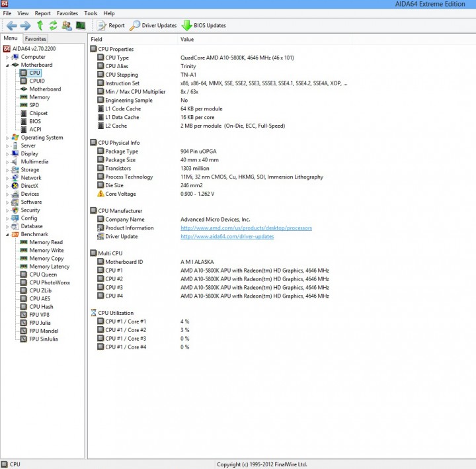Select the Database tree item
Viewport: 476px width, 469px height.
tap(27, 226)
